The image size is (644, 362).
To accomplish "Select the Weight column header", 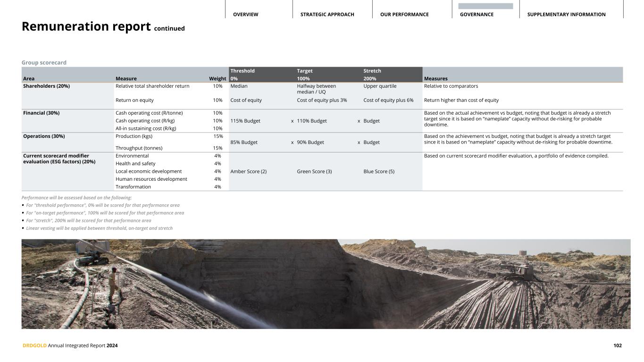I will point(217,79).
